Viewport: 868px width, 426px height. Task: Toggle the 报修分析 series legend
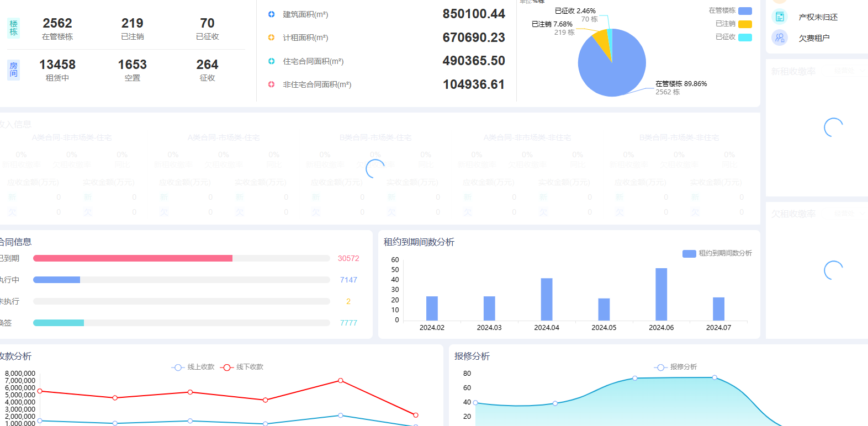click(675, 367)
